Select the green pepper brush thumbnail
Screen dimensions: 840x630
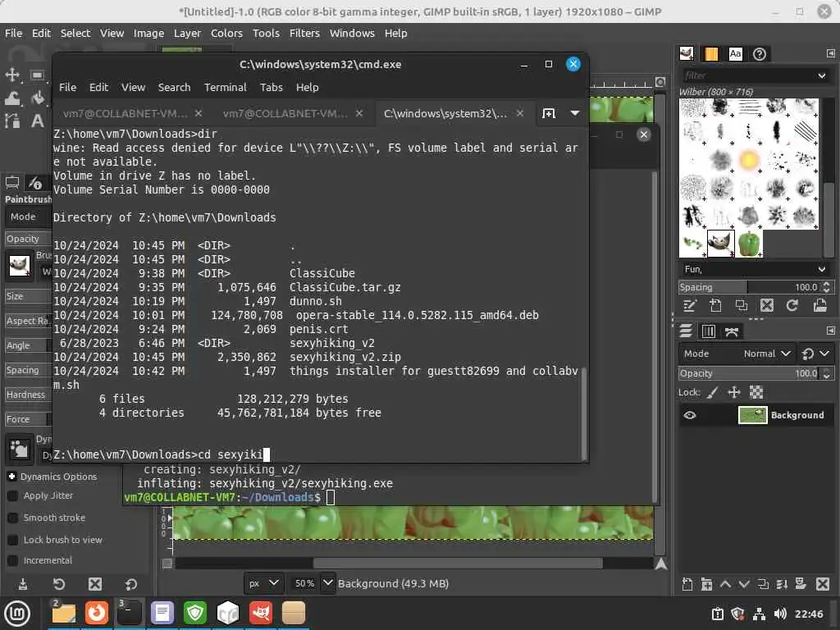point(749,244)
